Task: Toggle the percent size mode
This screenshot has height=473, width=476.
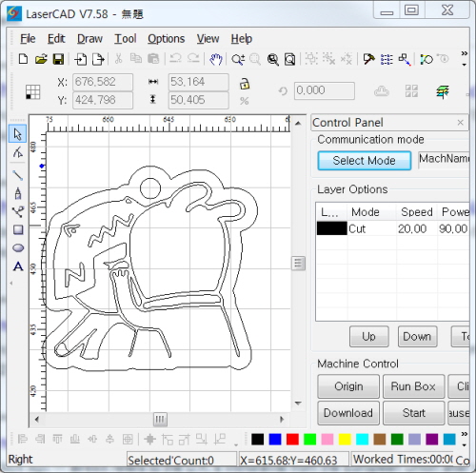Action: tap(244, 101)
